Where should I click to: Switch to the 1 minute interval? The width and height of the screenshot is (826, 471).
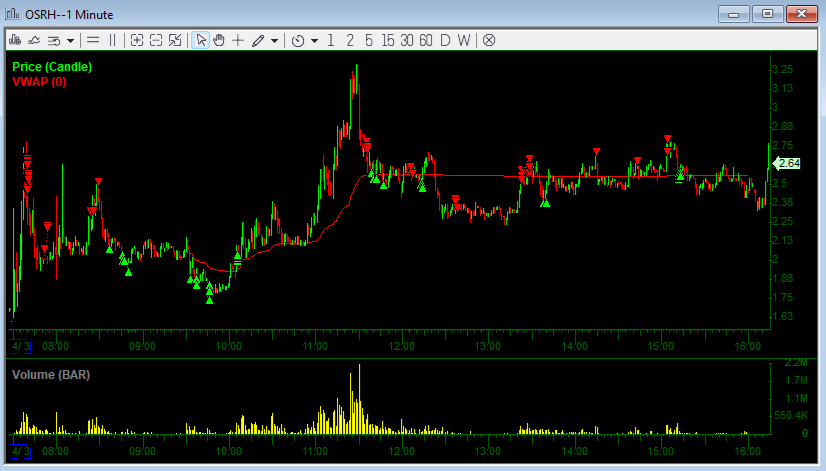coord(331,40)
